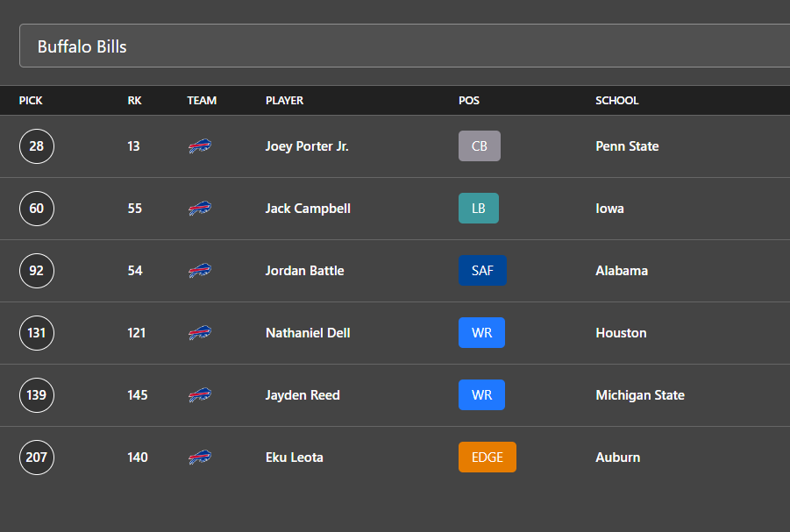790x532 pixels.
Task: Sort by the RK column header
Action: tap(134, 100)
